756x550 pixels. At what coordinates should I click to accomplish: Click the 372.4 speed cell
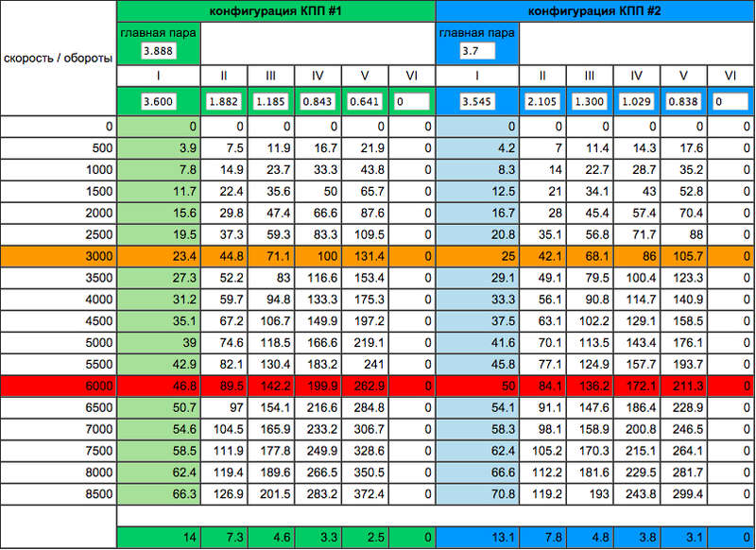pos(365,493)
